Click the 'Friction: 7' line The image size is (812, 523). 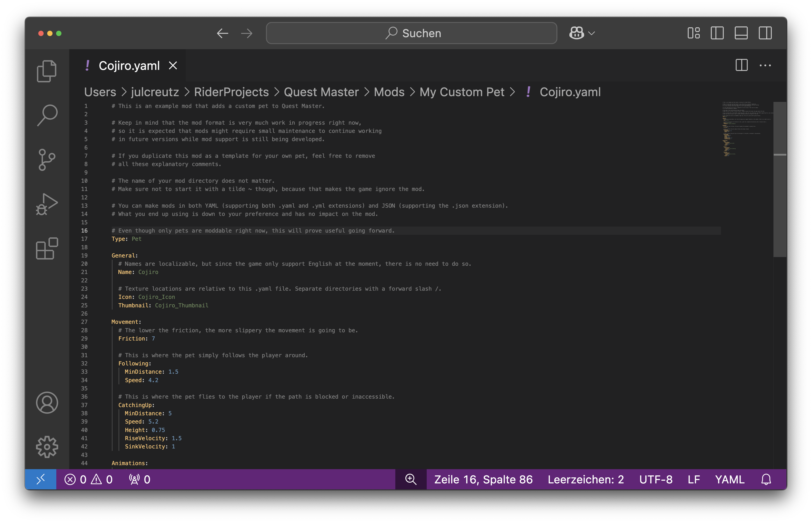coord(136,339)
